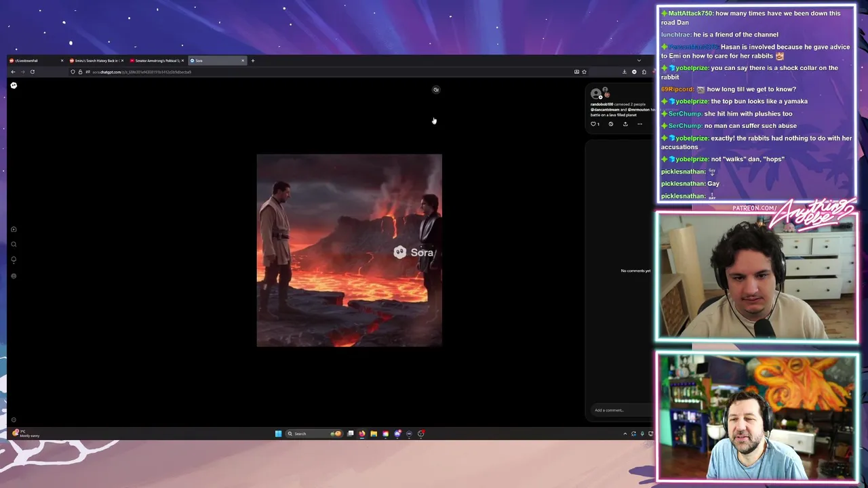Open the randobob100 username link
Screen dimensions: 868x488
[x=601, y=104]
